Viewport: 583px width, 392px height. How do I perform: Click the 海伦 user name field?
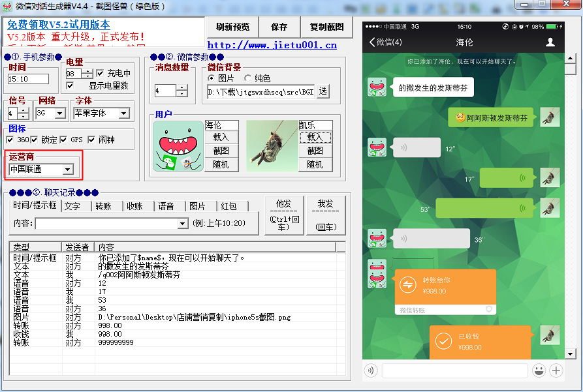(x=221, y=125)
